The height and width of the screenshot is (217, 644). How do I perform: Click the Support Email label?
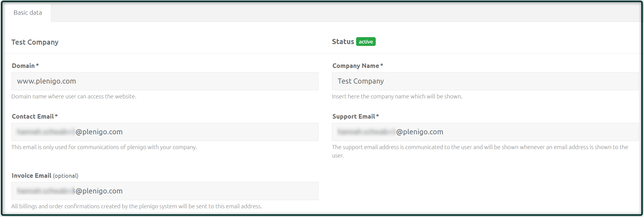tap(355, 116)
